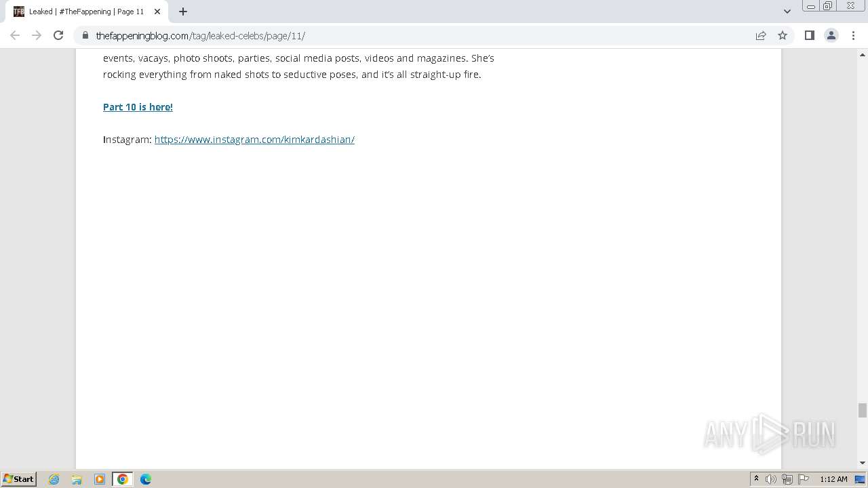Reload the current page
The width and height of the screenshot is (868, 488).
pyautogui.click(x=58, y=35)
